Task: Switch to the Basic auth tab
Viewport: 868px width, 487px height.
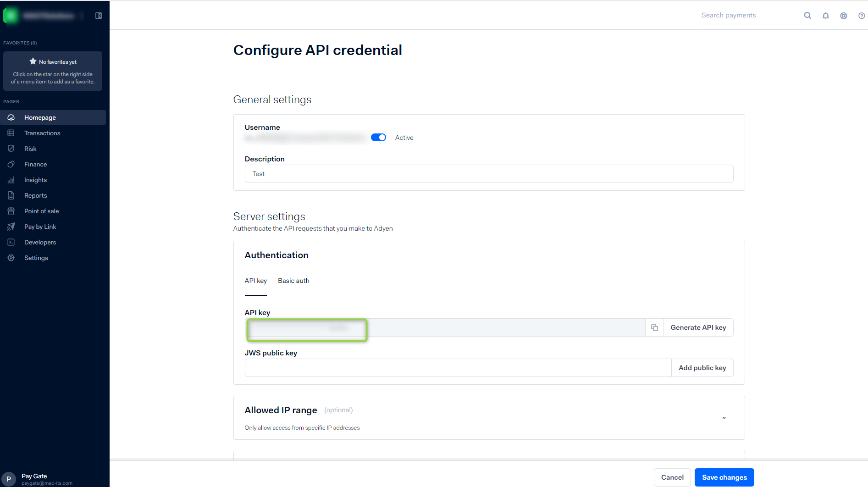Action: tap(293, 281)
